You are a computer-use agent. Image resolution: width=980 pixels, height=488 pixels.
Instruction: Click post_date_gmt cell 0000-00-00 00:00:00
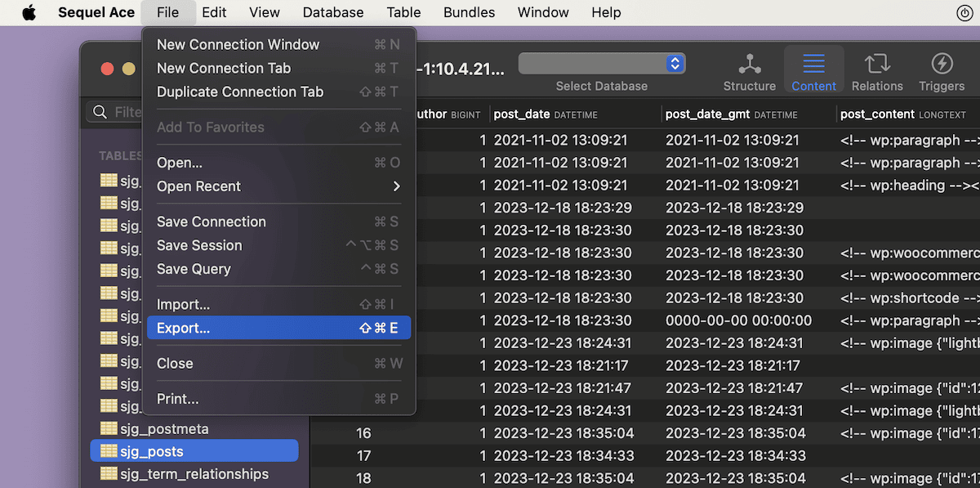pyautogui.click(x=738, y=320)
